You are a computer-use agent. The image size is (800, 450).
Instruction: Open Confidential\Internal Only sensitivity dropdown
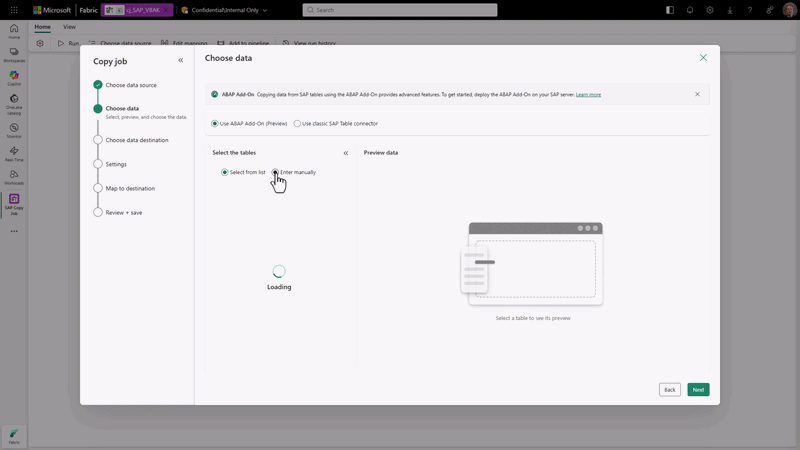(224, 10)
